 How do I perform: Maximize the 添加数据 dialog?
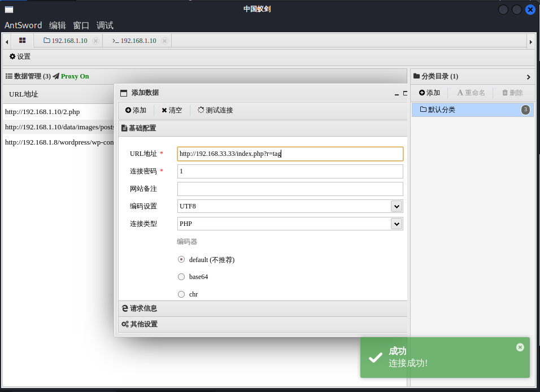coord(405,93)
